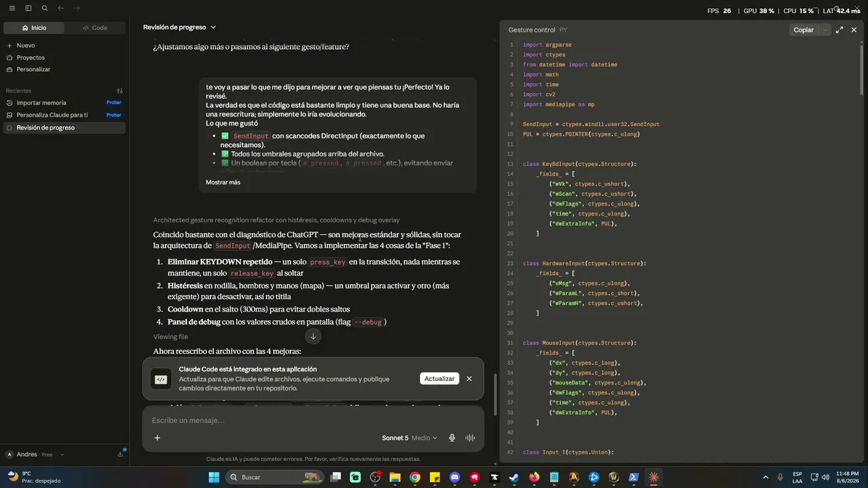Copy the code with the Copiar button
The image size is (868, 488).
coord(804,30)
